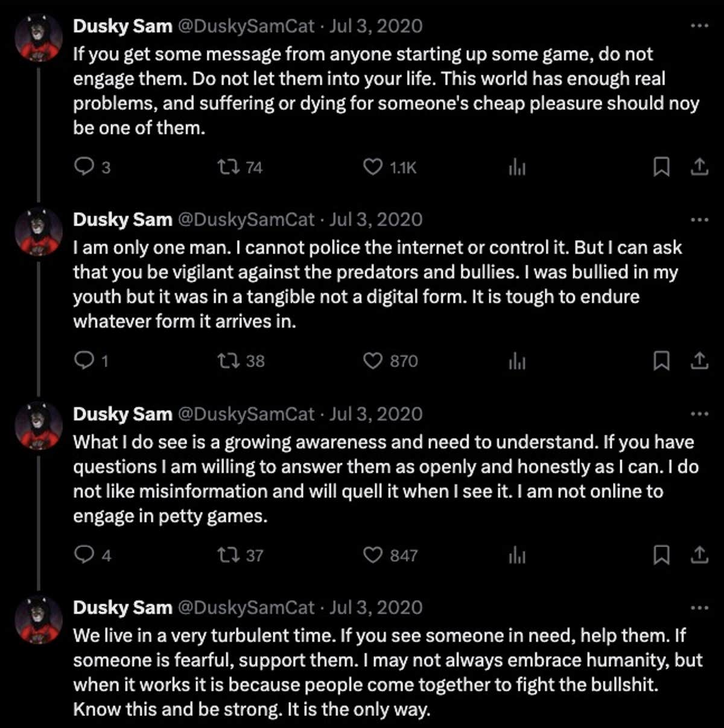Open more options on the third tweet
Image resolution: width=724 pixels, height=728 pixels.
point(699,414)
